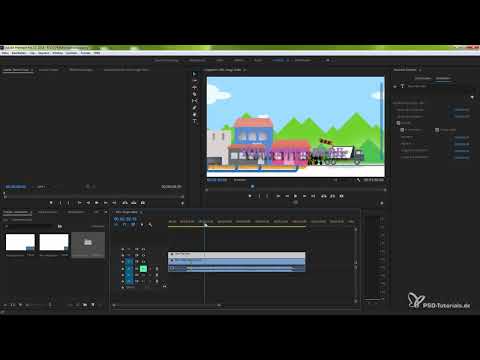Select the Track Select Forward tool
480x360 pixels.
195,81
